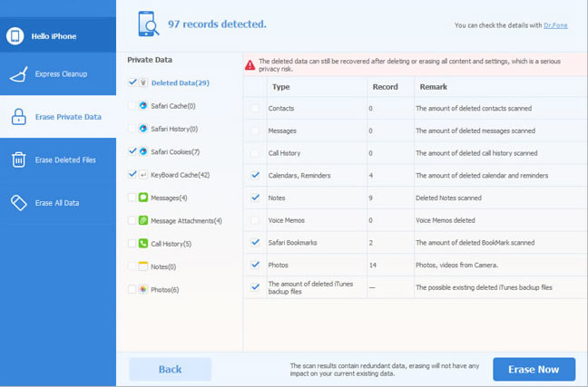Go back with the Back button

pos(171,370)
